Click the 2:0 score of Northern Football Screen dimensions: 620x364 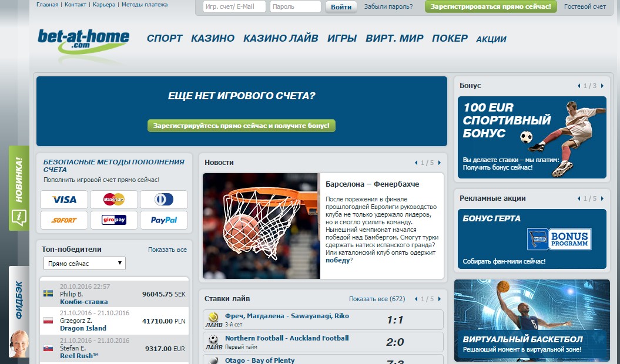[x=394, y=342]
